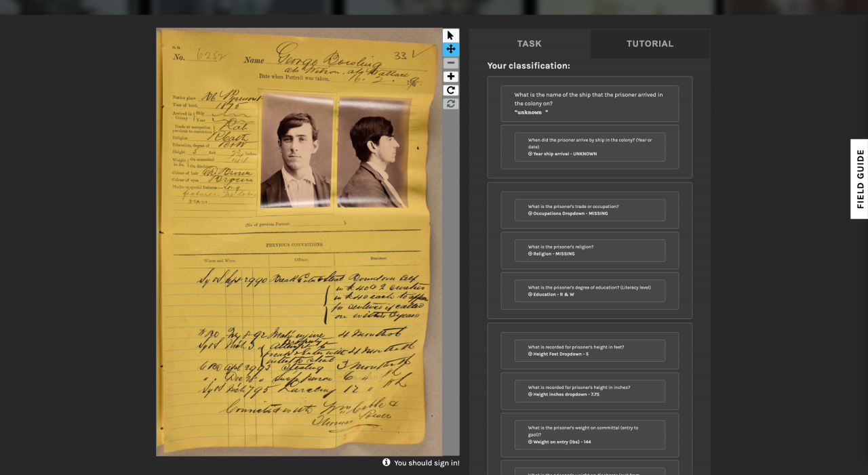Select the prisoner's trade or occupation question
This screenshot has height=475, width=868.
573,207
